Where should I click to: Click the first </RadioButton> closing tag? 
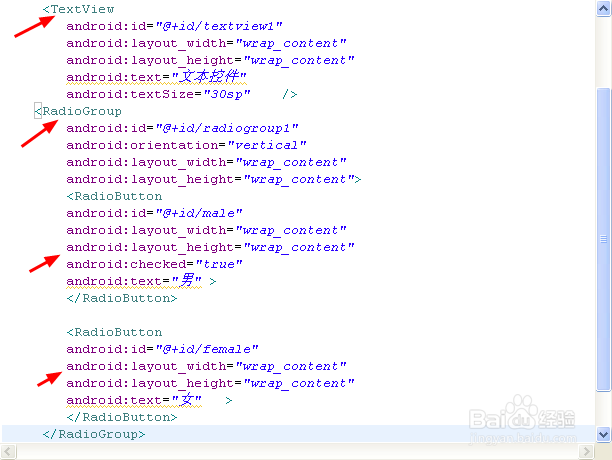(122, 298)
